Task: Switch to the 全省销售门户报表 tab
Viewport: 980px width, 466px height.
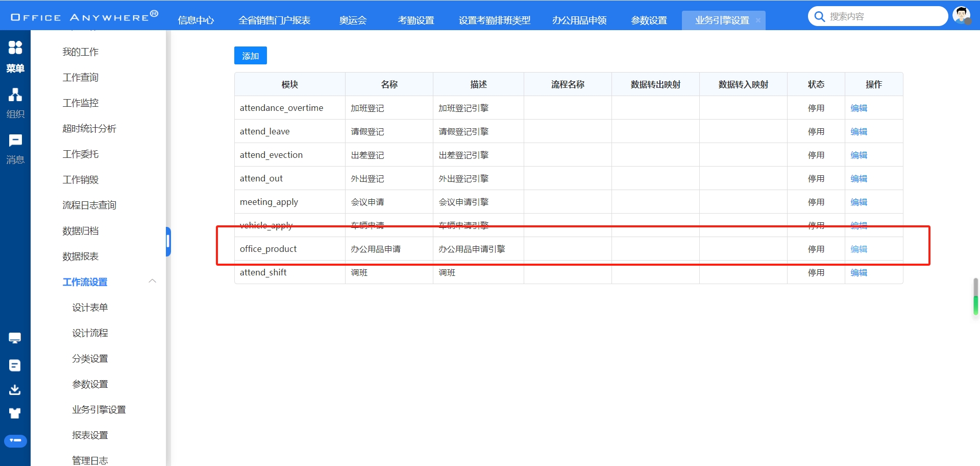Action: [x=275, y=20]
